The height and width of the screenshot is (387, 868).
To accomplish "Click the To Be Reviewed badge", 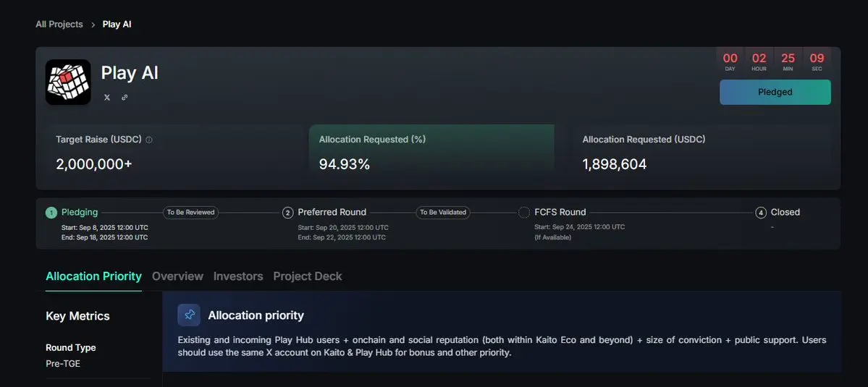I will (190, 212).
